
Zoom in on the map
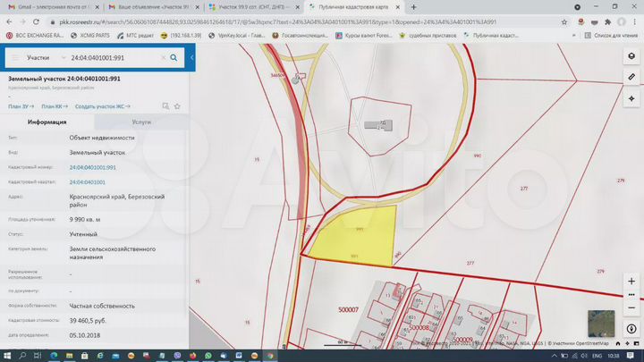click(631, 281)
